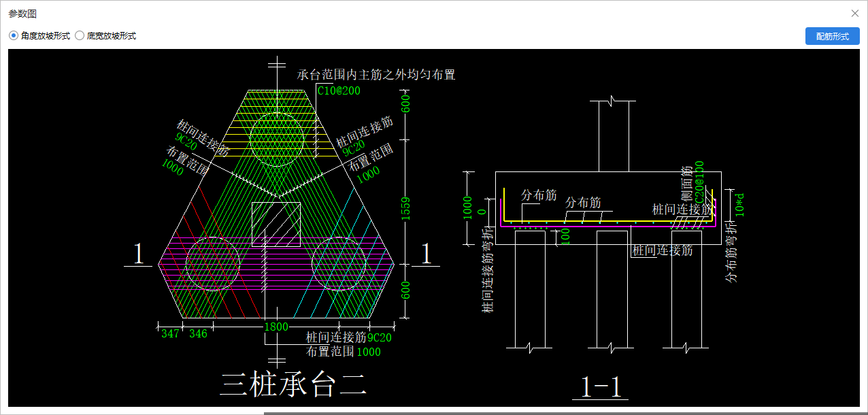
Task: Click the 侧面筋 label
Action: click(686, 182)
